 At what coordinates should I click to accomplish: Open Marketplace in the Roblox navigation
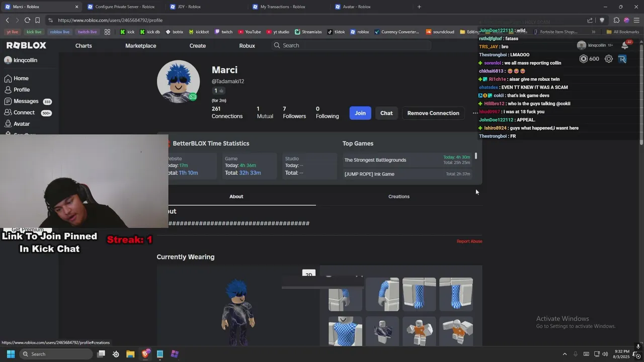pyautogui.click(x=140, y=46)
